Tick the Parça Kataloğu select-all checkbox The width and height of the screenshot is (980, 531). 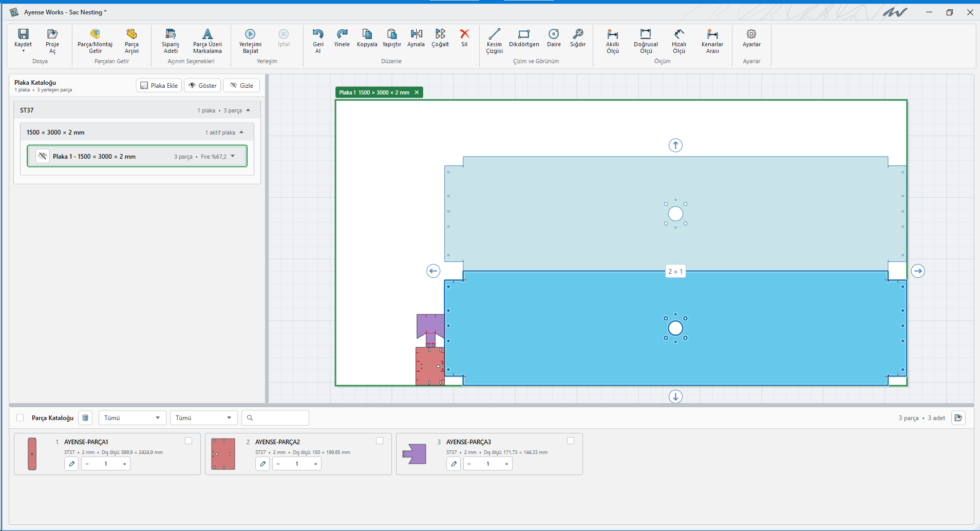tap(20, 418)
